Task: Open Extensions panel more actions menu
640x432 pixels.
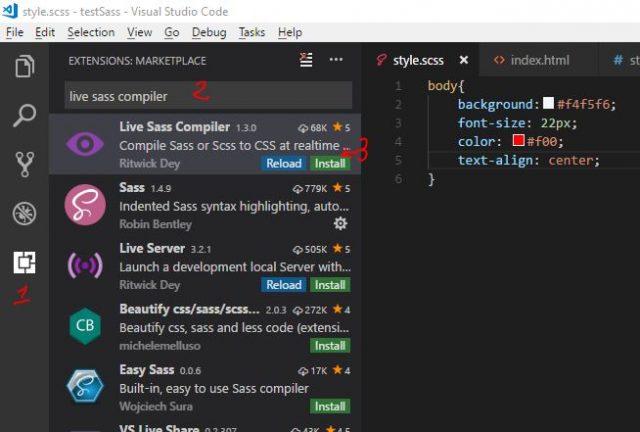Action: (x=336, y=60)
